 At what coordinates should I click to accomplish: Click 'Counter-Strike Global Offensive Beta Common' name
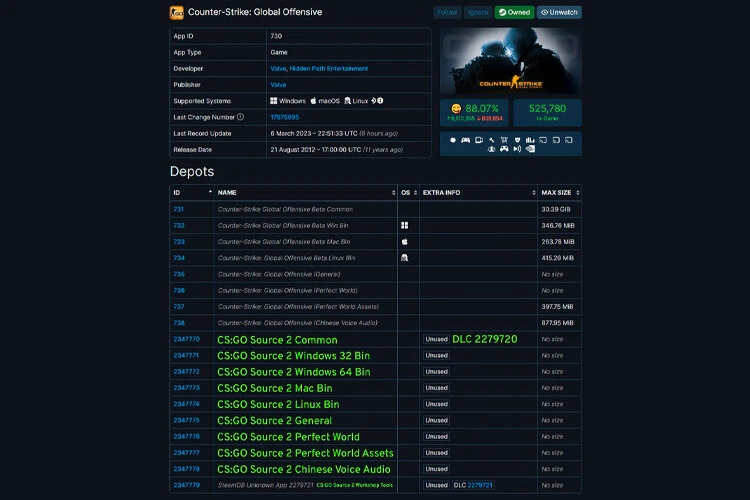[285, 209]
